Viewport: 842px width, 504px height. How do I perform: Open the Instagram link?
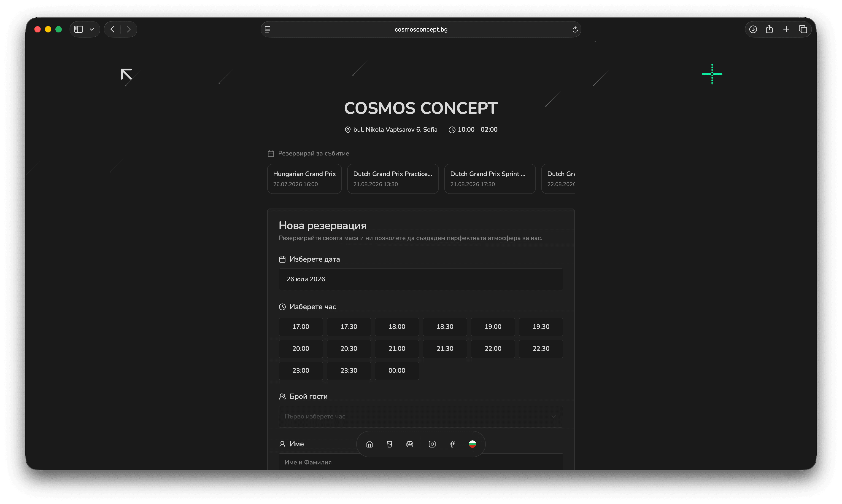432,444
